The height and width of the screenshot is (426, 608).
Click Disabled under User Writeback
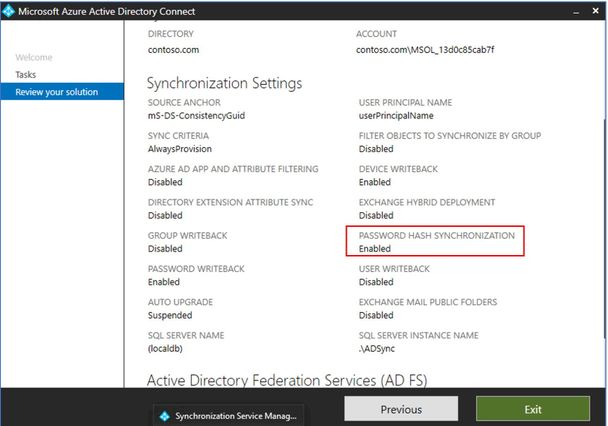tap(376, 282)
